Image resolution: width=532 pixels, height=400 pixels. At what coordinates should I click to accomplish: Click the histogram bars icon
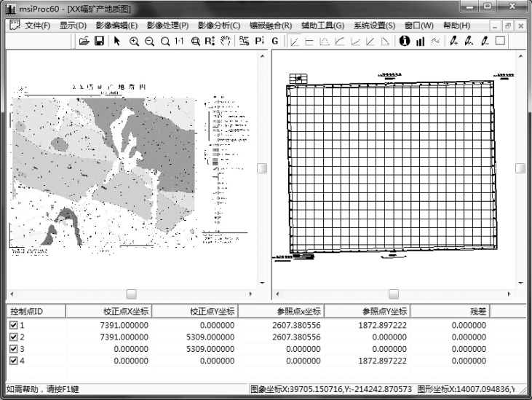[x=420, y=42]
